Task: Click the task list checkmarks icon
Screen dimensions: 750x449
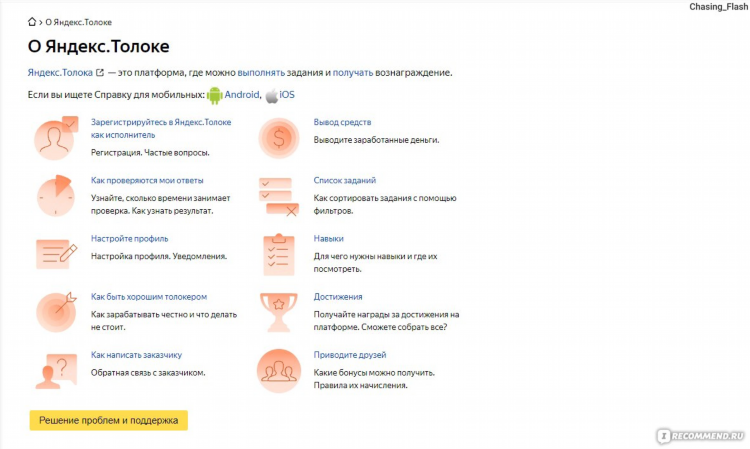Action: pyautogui.click(x=279, y=197)
